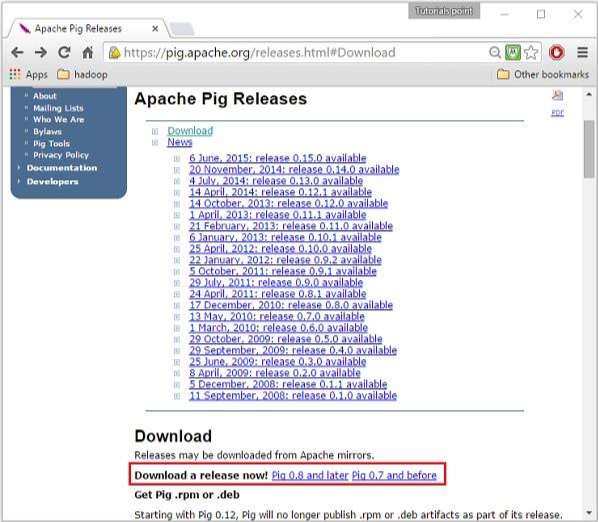Screen dimensions: 598x522
Task: Open the browser home page icon
Action: (x=88, y=52)
